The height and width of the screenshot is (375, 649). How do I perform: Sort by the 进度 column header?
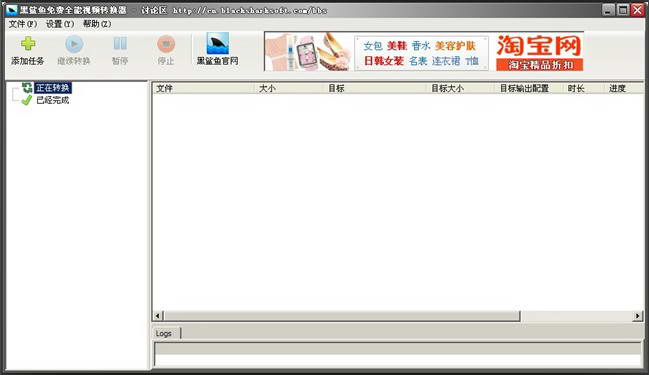tap(624, 88)
